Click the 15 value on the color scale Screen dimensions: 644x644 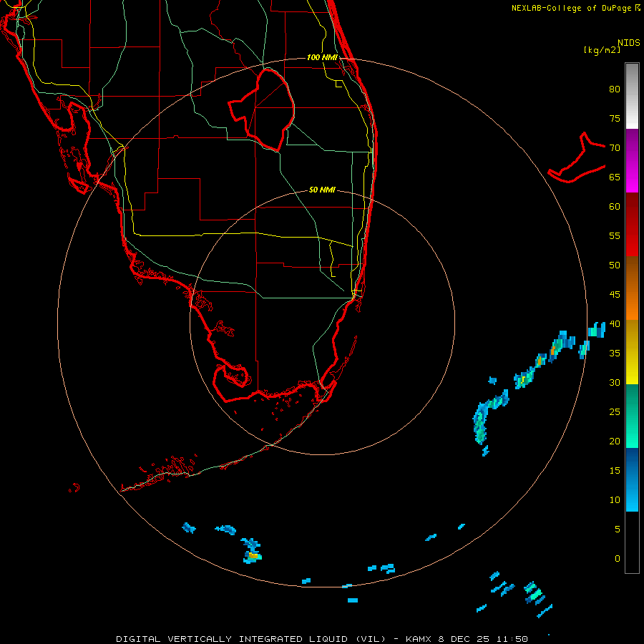(615, 471)
